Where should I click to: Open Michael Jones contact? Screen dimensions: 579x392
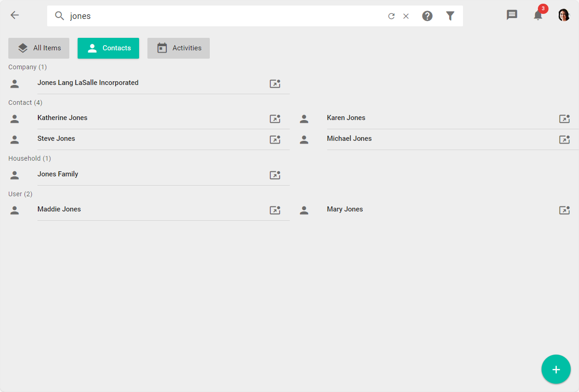(349, 138)
